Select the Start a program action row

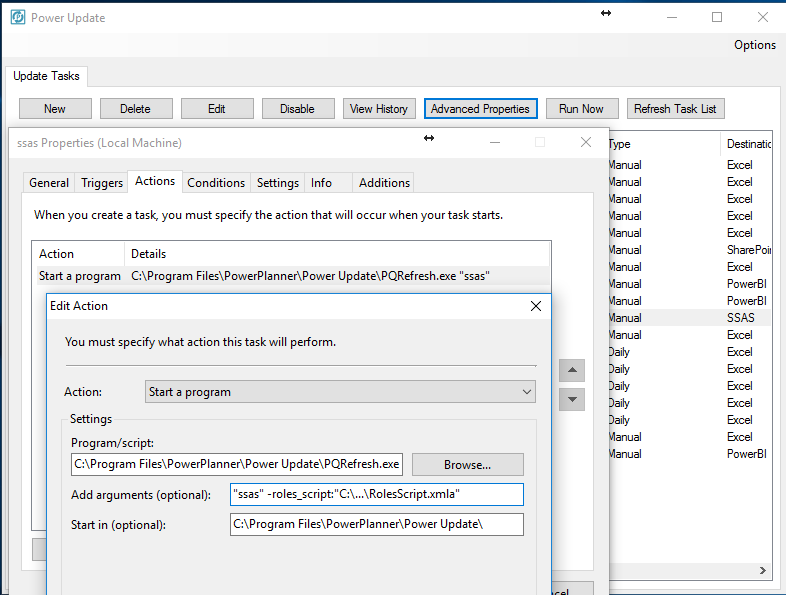click(293, 276)
